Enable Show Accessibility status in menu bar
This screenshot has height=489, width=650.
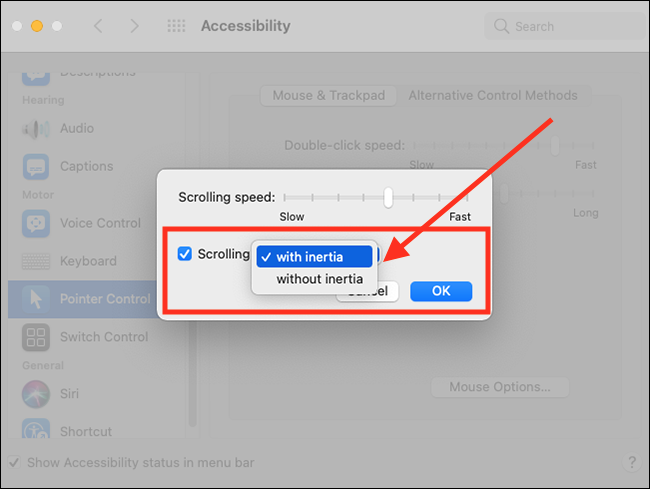click(x=15, y=462)
